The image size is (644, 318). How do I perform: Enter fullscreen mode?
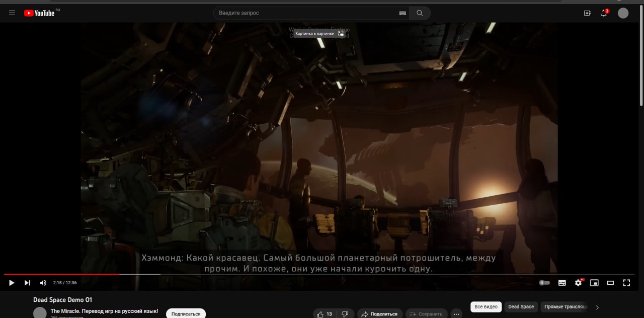tap(626, 283)
